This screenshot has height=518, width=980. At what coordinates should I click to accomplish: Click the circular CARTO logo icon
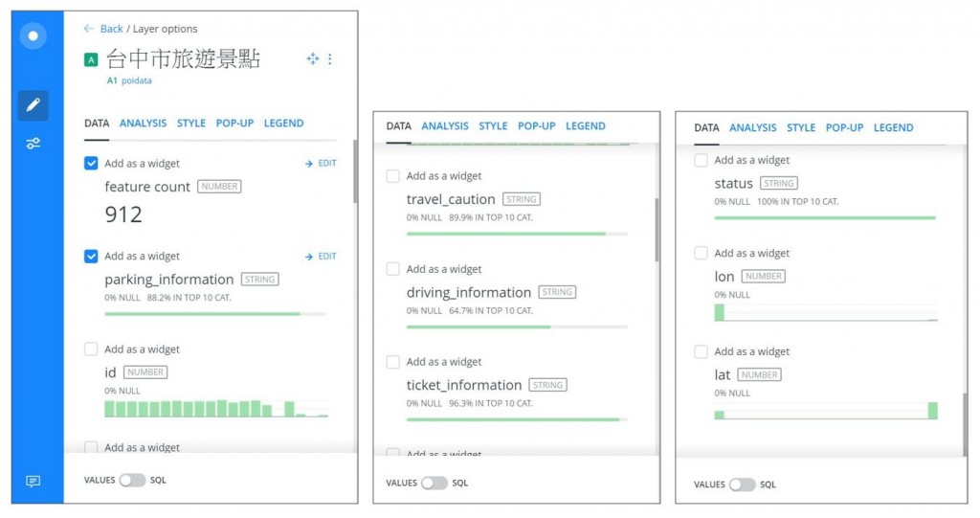click(x=33, y=35)
